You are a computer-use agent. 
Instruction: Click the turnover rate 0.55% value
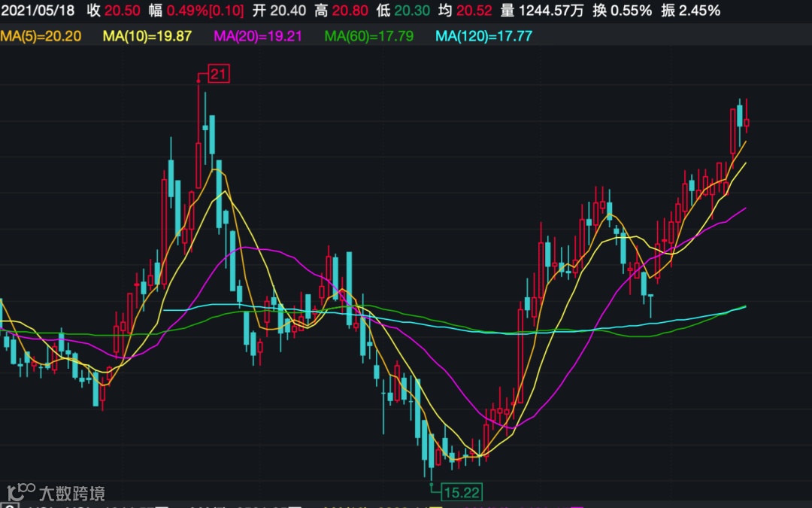tap(632, 11)
